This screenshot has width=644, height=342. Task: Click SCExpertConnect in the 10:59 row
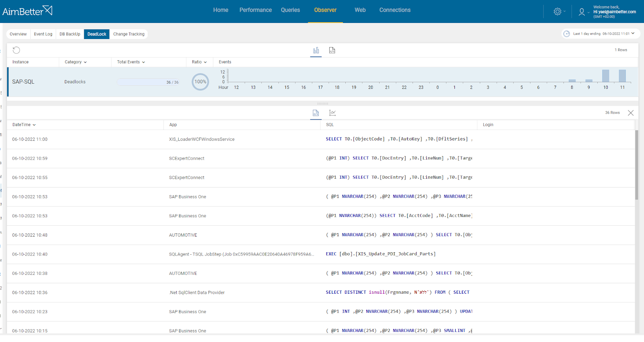pos(187,159)
